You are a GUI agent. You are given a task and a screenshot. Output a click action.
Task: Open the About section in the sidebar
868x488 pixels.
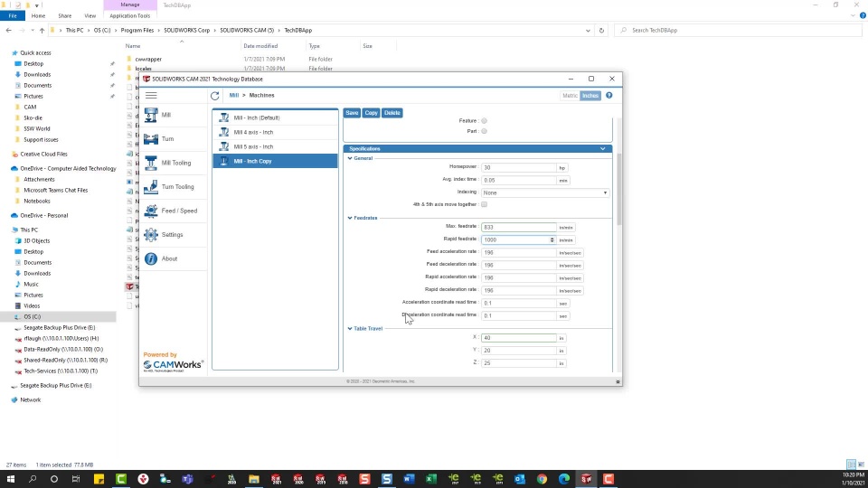(x=174, y=259)
